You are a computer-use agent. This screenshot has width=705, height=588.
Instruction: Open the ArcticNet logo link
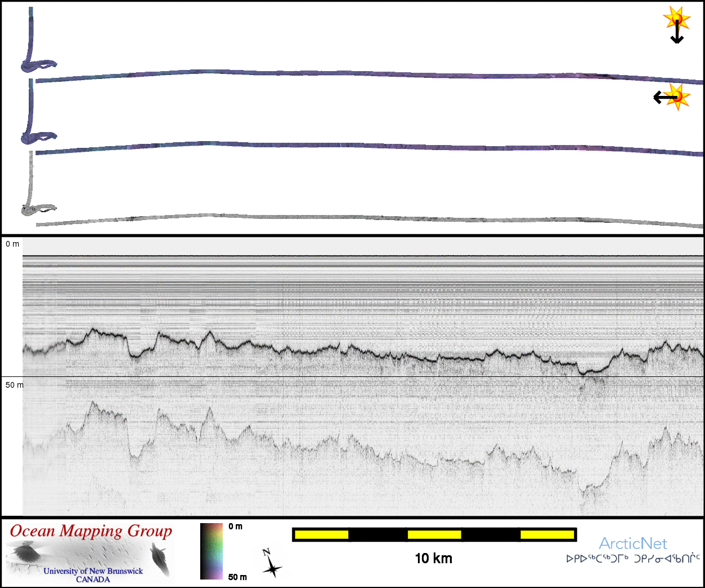pos(633,543)
